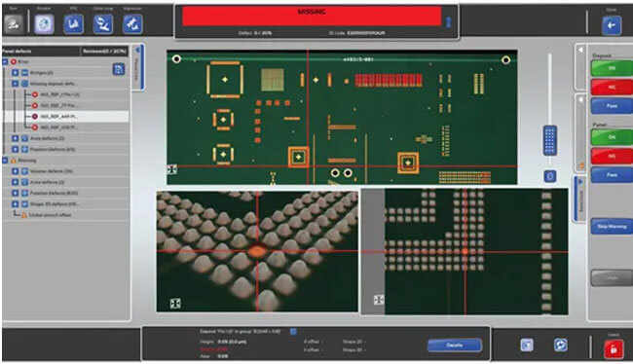Open the SPC chart icon
The height and width of the screenshot is (364, 633).
73,24
